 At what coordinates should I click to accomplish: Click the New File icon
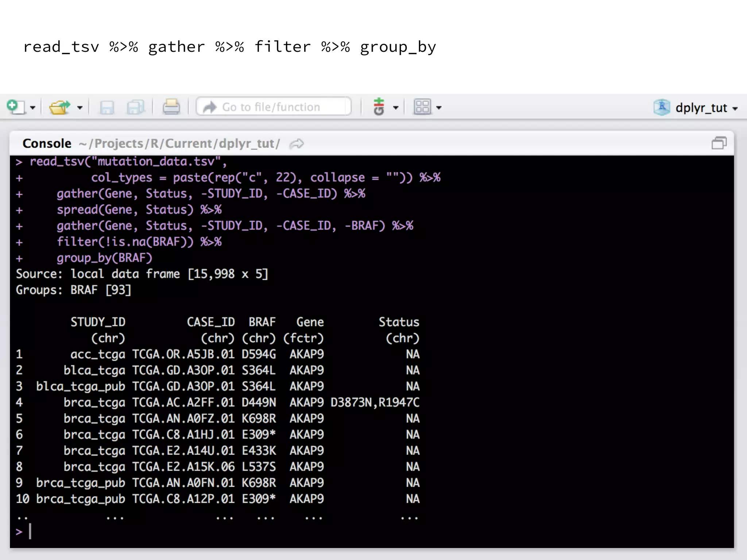[x=16, y=107]
